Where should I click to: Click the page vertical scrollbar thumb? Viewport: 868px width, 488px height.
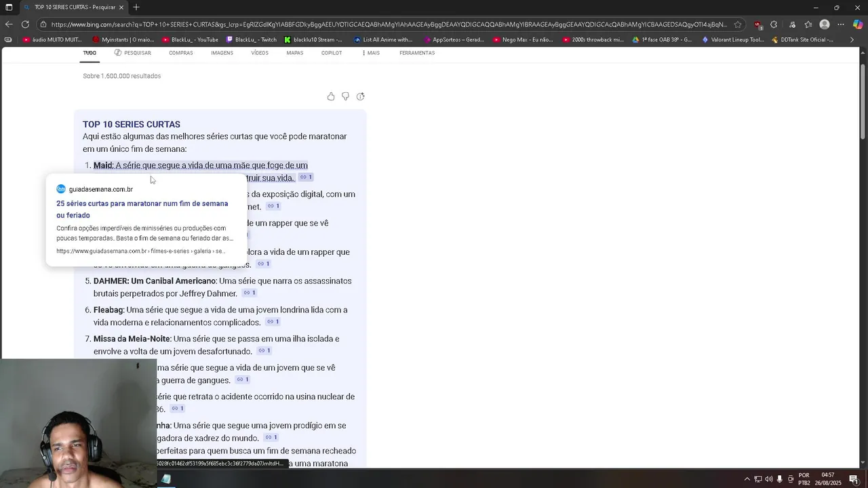tap(863, 102)
